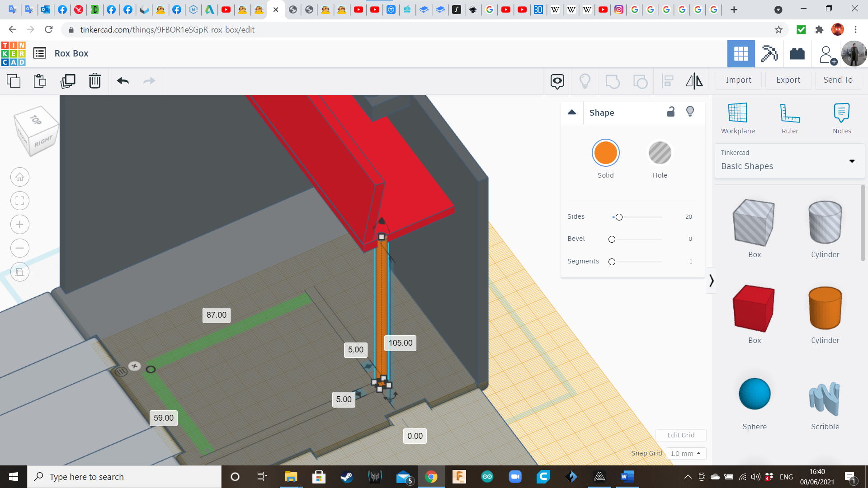Click the Fit all in view icon

pyautogui.click(x=20, y=201)
